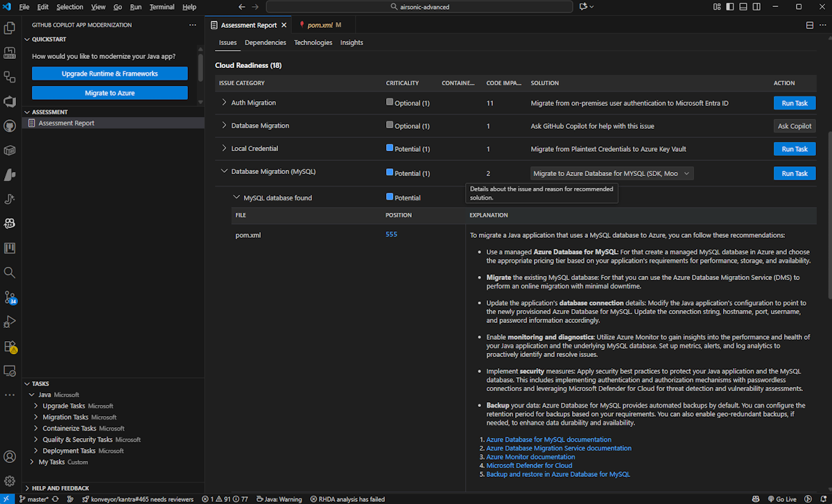This screenshot has width=832, height=504.
Task: Switch to the Dependencies tab
Action: [x=266, y=42]
